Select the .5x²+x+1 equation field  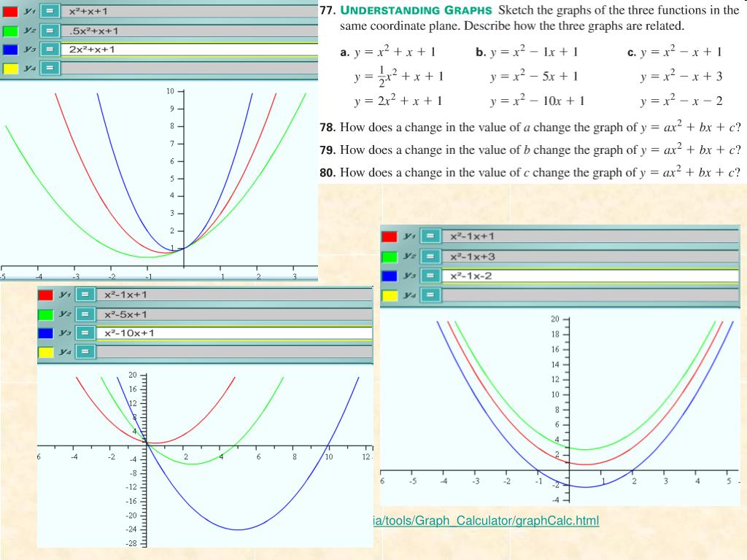tap(190, 31)
